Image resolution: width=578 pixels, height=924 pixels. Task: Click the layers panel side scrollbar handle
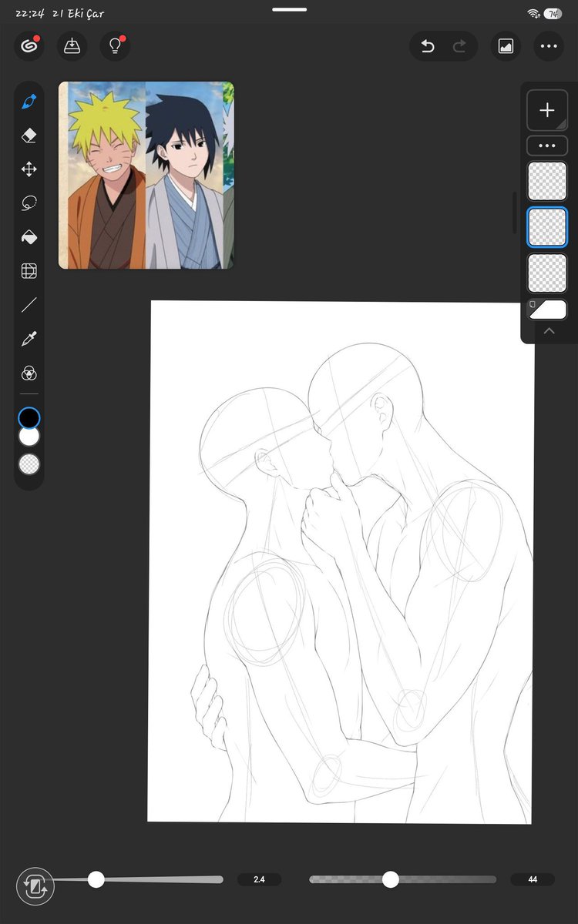(x=515, y=213)
